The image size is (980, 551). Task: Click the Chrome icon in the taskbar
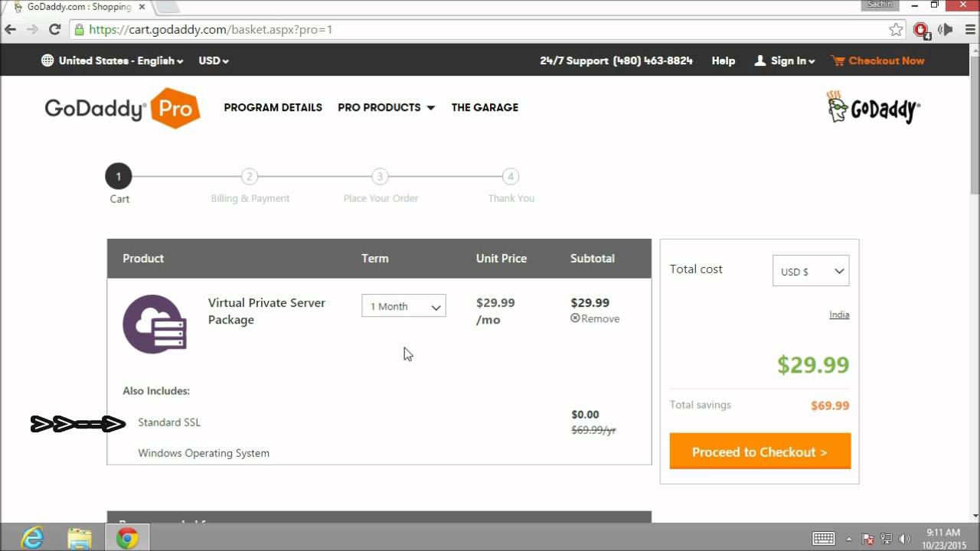127,538
